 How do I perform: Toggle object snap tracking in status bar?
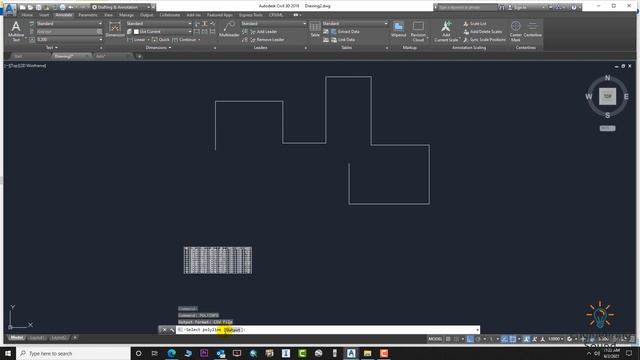[x=505, y=339]
